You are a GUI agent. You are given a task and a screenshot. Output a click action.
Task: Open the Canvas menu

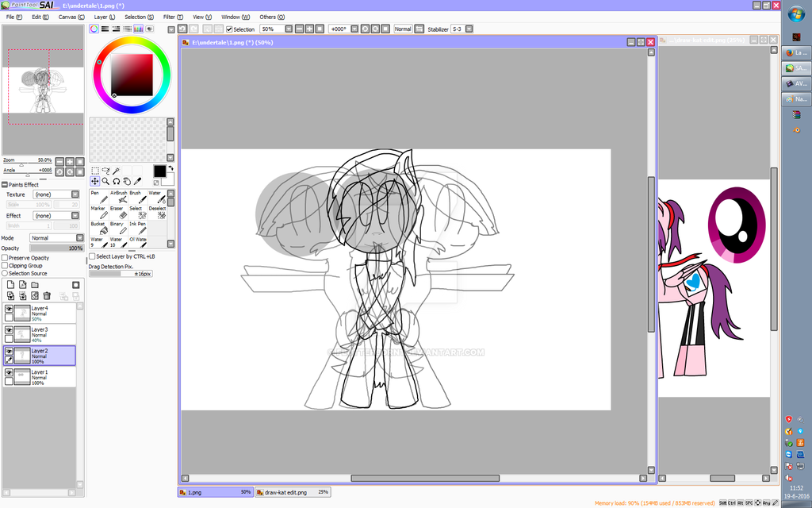pos(71,17)
